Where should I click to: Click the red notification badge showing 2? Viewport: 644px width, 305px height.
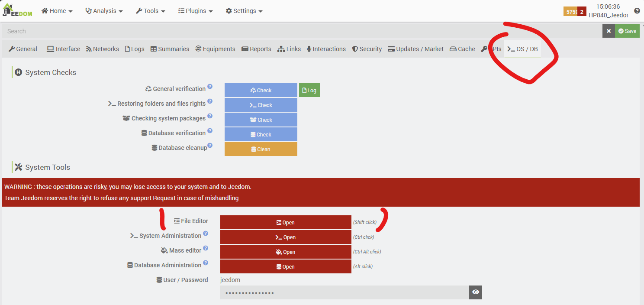click(582, 12)
